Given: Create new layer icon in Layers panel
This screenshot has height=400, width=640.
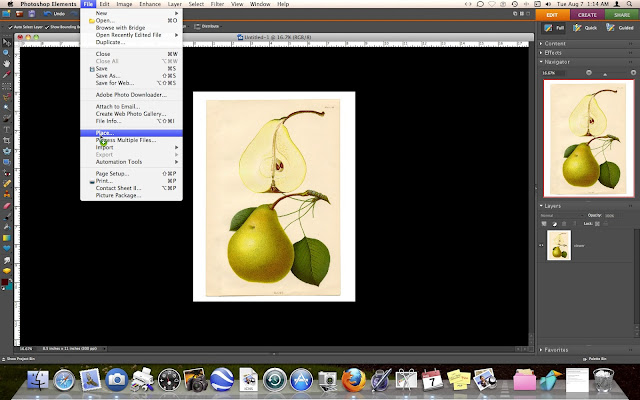Looking at the screenshot, I should [x=544, y=224].
